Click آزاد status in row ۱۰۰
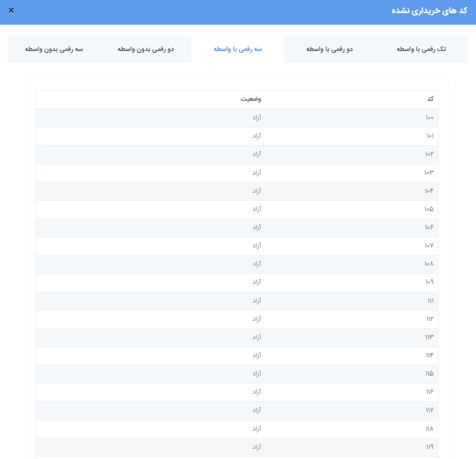This screenshot has height=459, width=476. pos(257,118)
